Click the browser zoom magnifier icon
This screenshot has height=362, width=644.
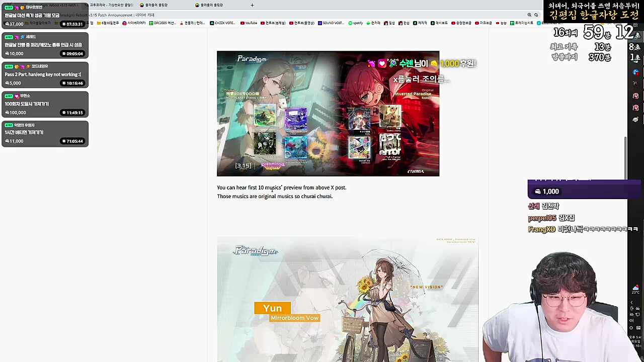[x=529, y=15]
